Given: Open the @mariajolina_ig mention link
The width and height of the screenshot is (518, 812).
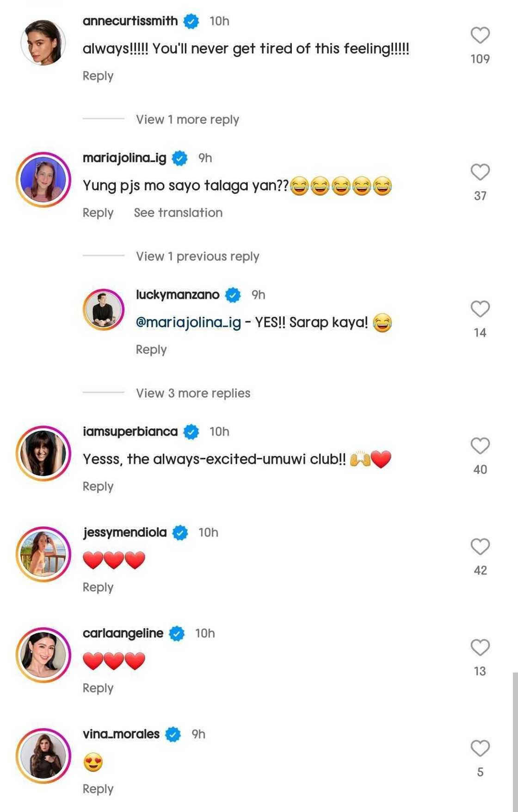Looking at the screenshot, I should click(188, 322).
